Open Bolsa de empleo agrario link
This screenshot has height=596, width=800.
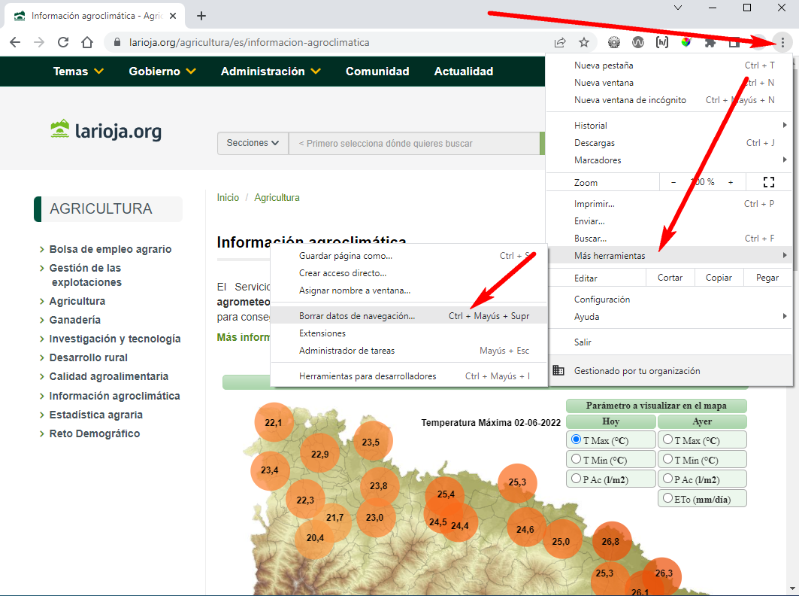(x=110, y=249)
